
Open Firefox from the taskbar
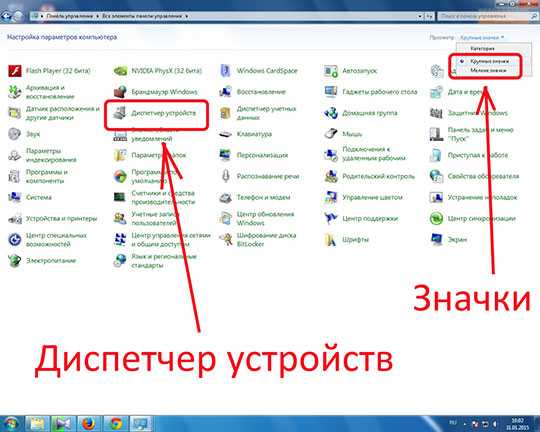89,424
